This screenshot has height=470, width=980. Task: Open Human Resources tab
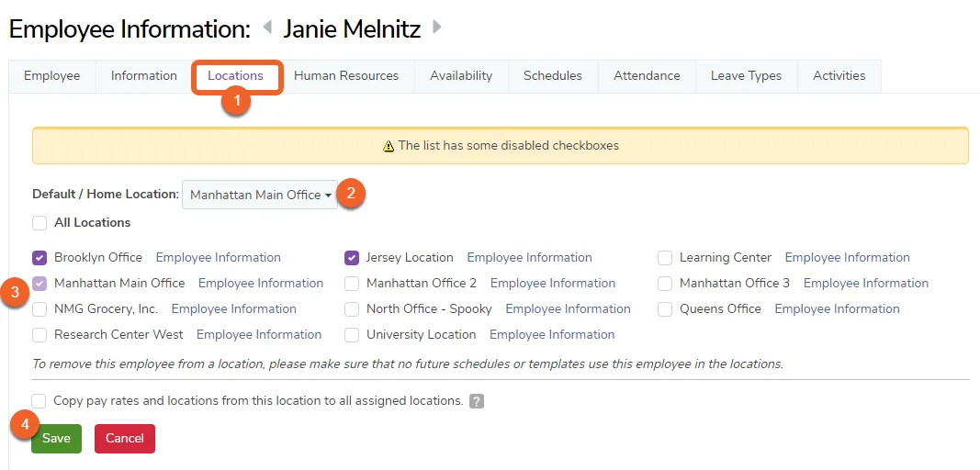(346, 75)
